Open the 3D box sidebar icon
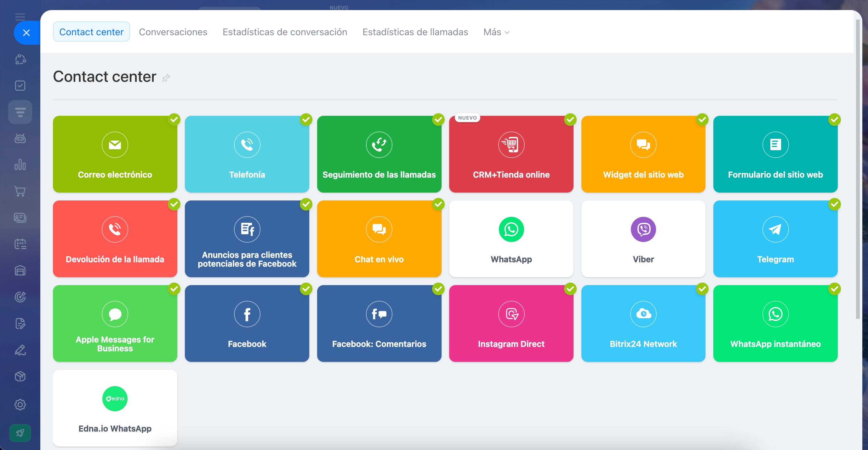868x450 pixels. tap(20, 376)
